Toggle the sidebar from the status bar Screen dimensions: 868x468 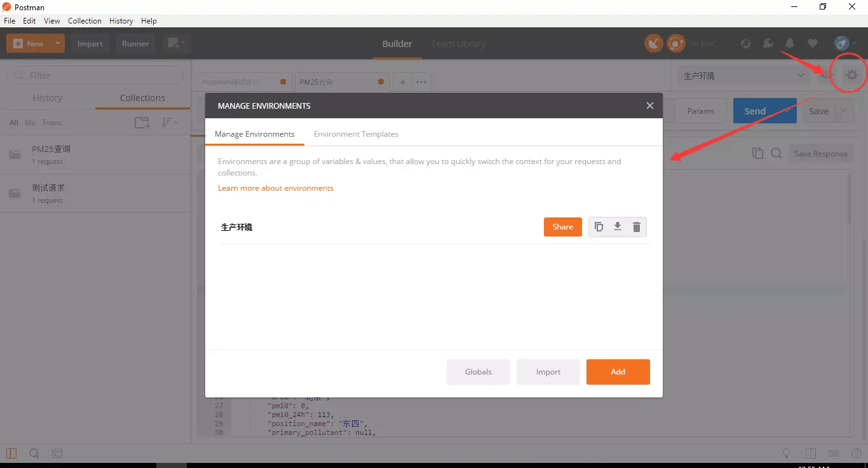pyautogui.click(x=11, y=453)
